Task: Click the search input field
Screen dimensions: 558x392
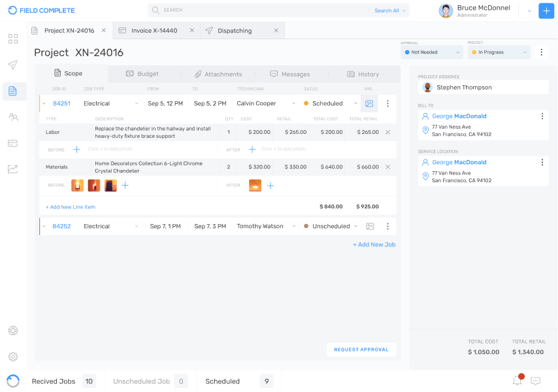Action: (x=261, y=10)
